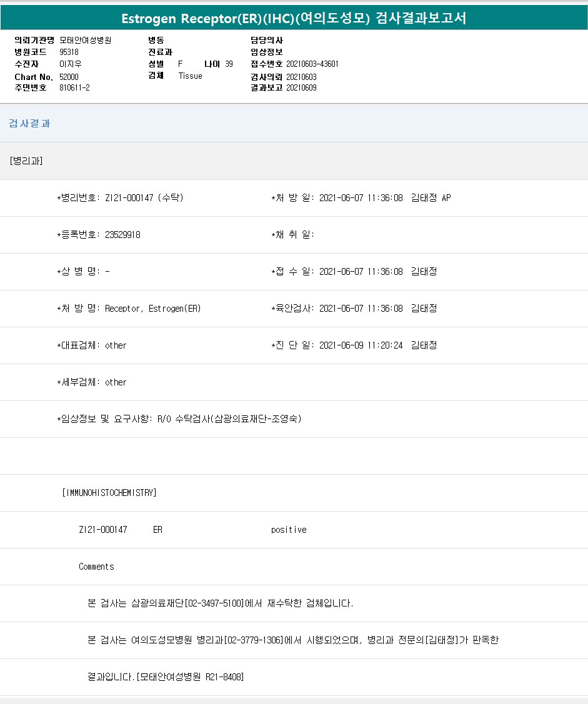Click hospital code value '95318'

[x=69, y=52]
